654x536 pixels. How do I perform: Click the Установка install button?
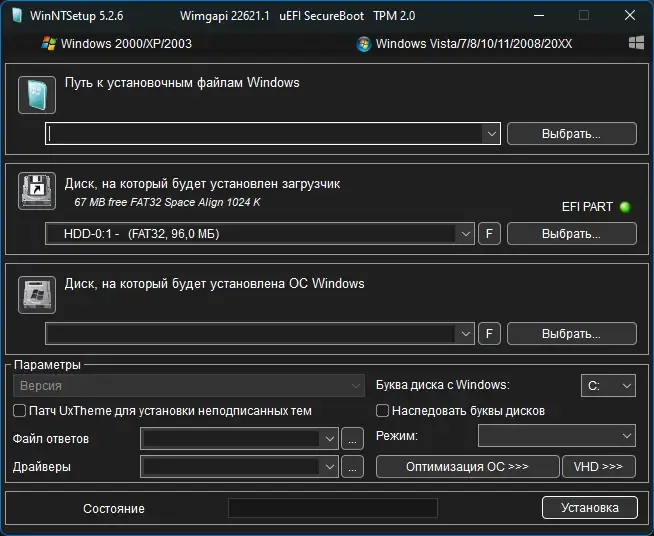point(590,508)
